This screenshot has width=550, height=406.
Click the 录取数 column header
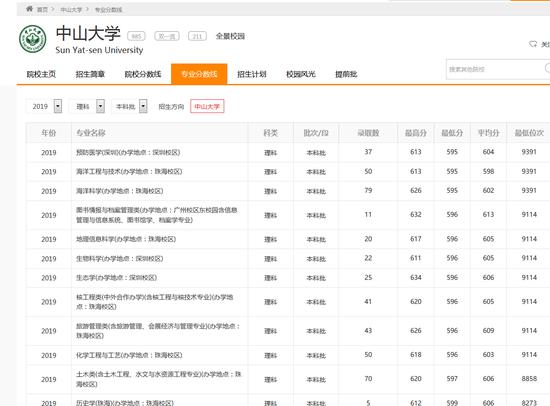pyautogui.click(x=368, y=133)
